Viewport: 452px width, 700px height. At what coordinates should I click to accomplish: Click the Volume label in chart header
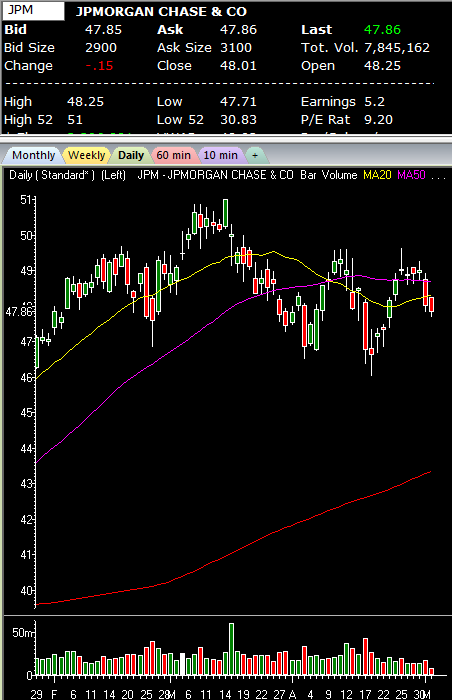(340, 175)
